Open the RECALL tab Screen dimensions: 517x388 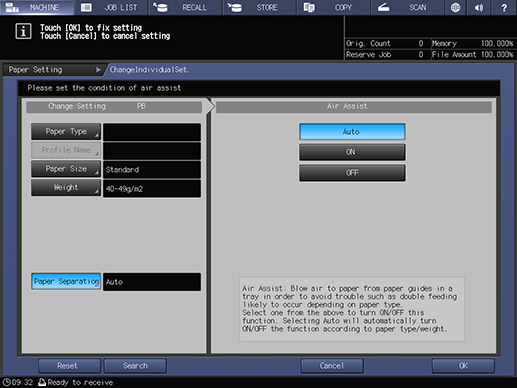pyautogui.click(x=185, y=7)
